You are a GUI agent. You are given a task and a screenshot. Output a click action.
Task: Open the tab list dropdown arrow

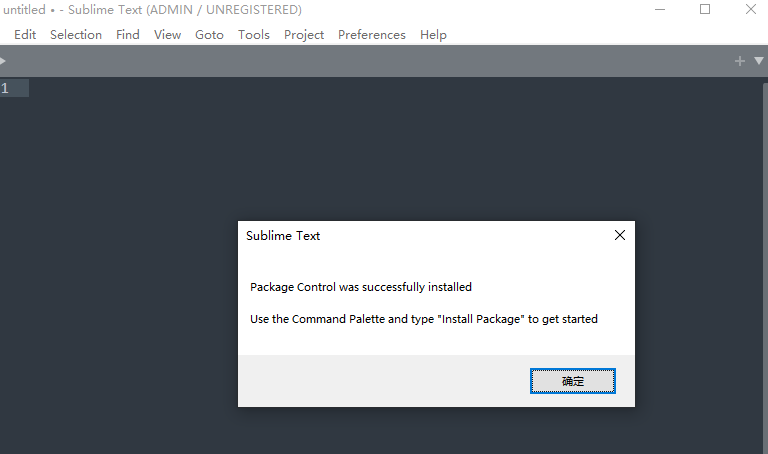(757, 61)
